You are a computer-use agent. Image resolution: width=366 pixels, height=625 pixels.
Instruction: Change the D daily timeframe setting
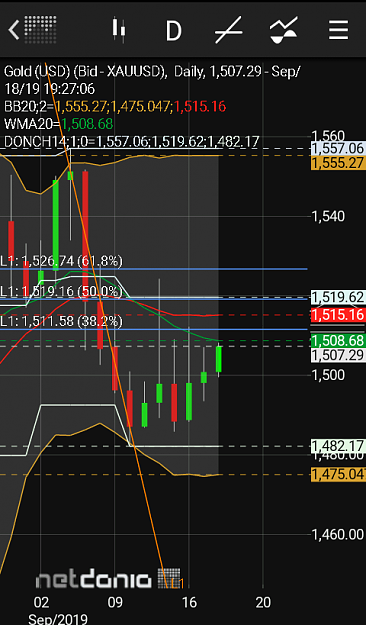point(173,30)
